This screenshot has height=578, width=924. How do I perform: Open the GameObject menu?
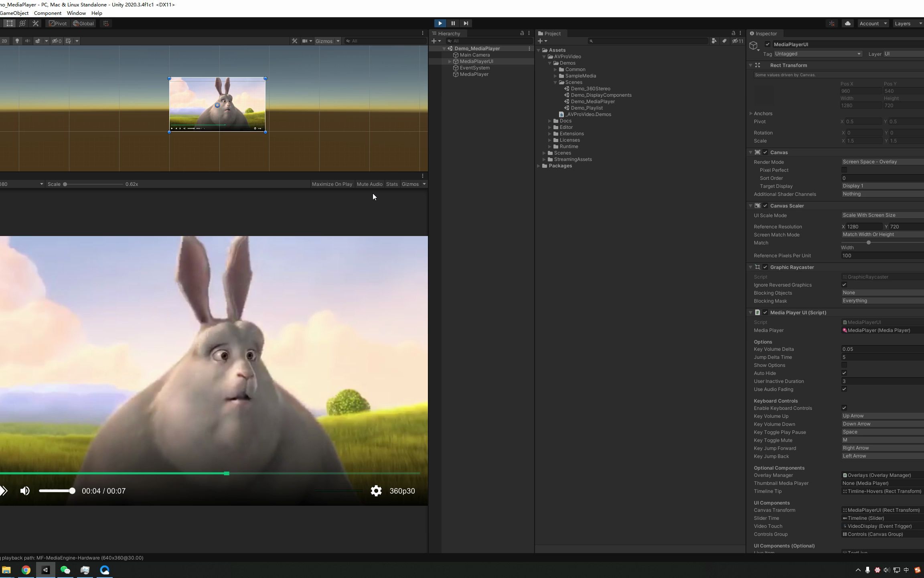click(x=14, y=13)
